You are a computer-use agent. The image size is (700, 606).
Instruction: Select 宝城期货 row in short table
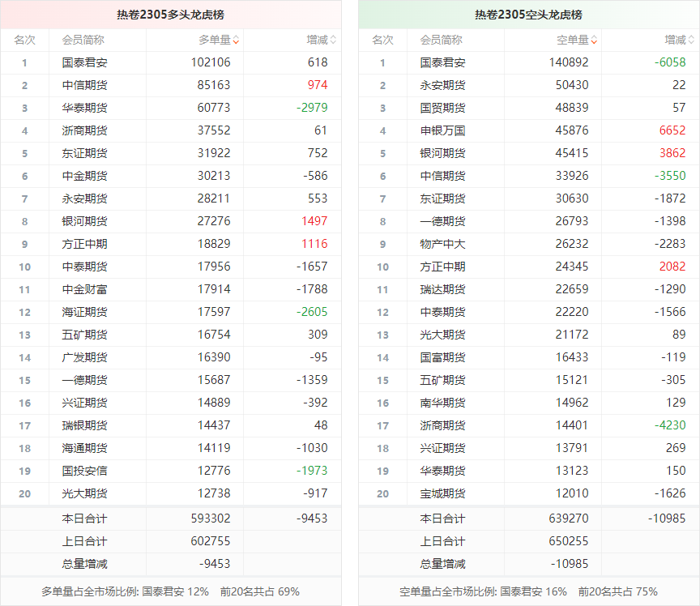pos(442,493)
